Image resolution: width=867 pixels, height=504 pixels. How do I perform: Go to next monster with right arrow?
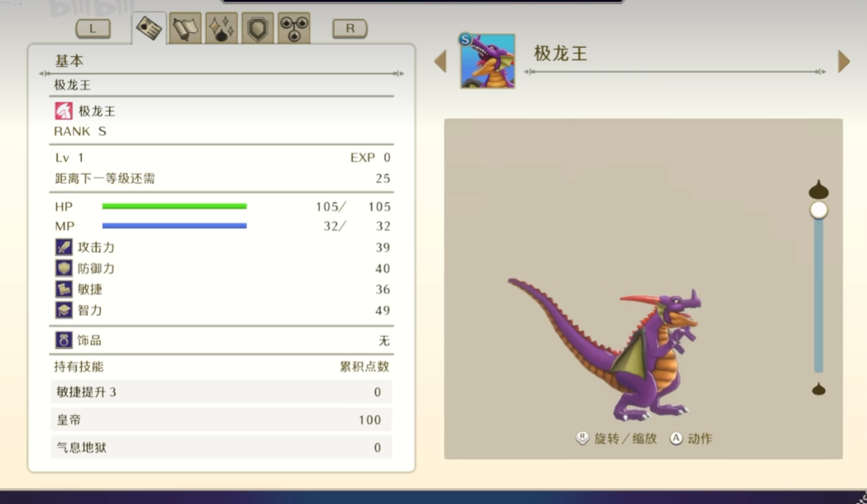click(x=843, y=61)
